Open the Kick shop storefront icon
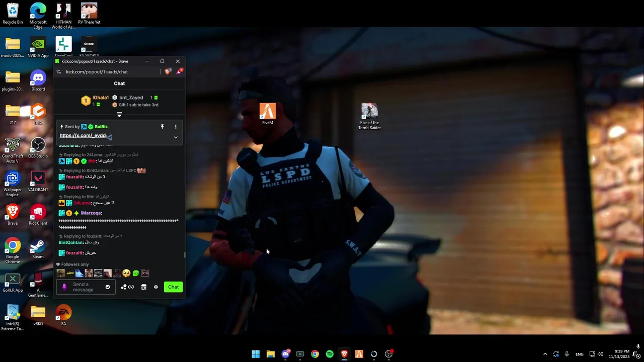Screen dimensions: 644x362 144,287
